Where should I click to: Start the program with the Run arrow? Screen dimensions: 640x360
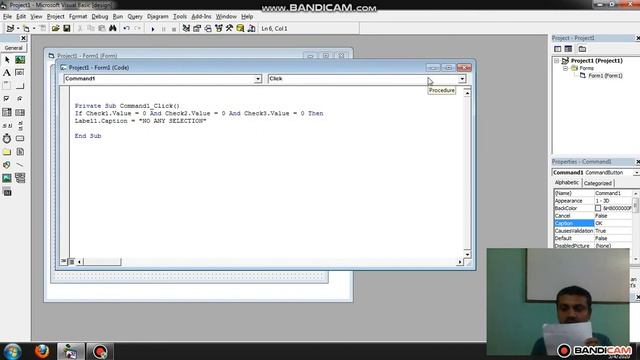[153, 29]
